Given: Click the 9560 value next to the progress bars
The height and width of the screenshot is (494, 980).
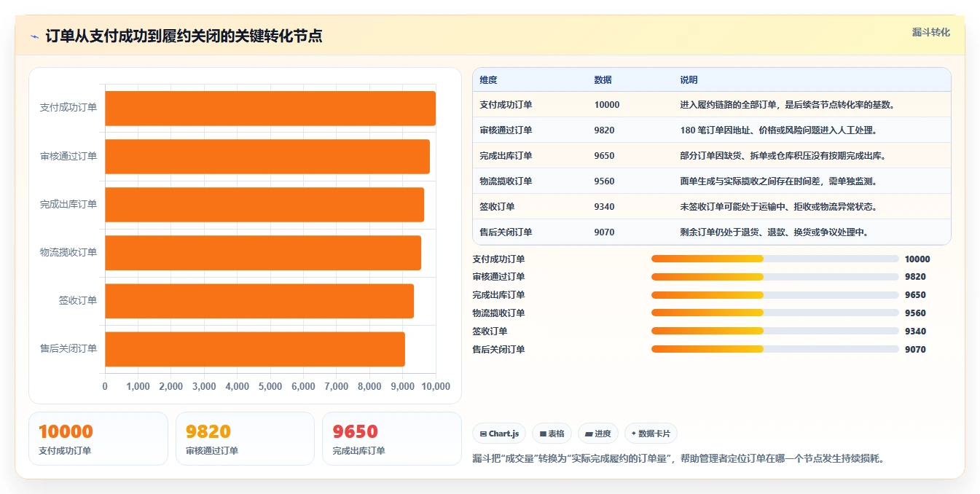Looking at the screenshot, I should pyautogui.click(x=915, y=313).
